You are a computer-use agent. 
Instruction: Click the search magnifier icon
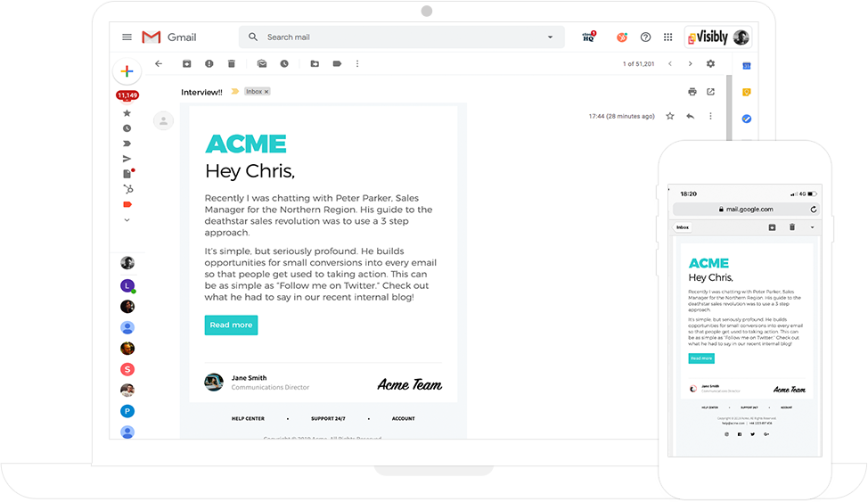pos(253,37)
